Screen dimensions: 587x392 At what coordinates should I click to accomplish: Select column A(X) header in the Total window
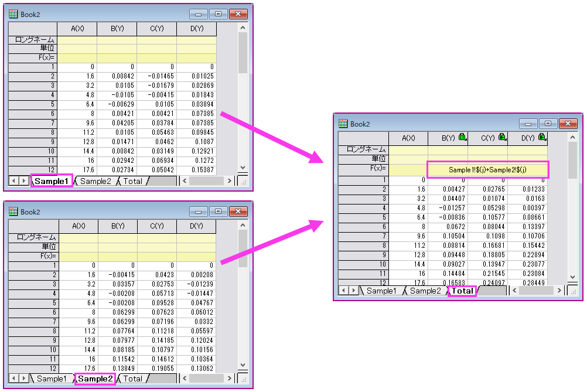[408, 138]
